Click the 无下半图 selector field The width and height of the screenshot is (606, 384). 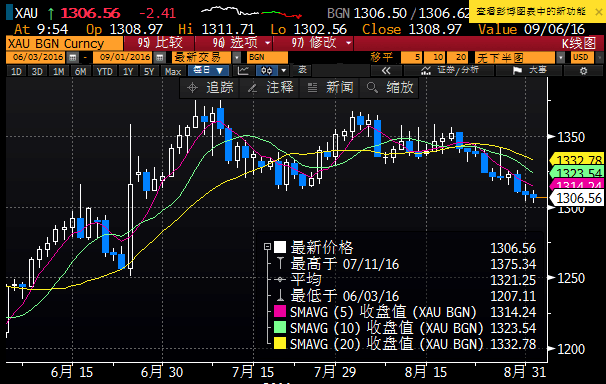pos(515,58)
